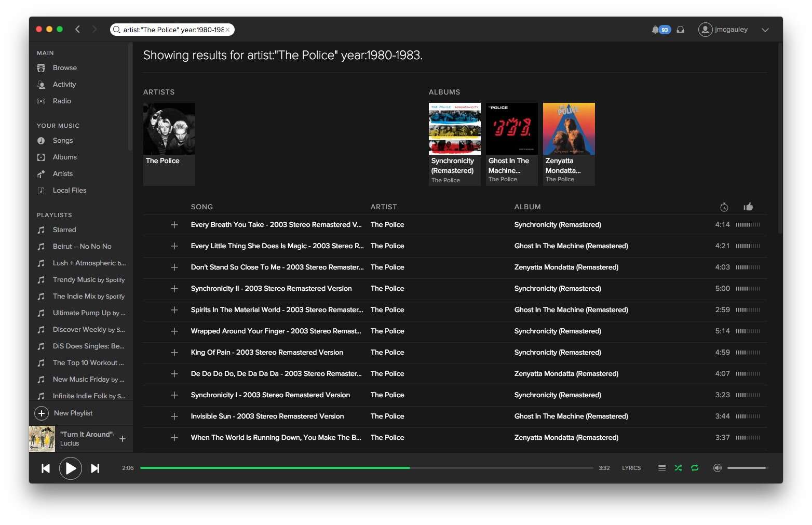Add Every Breath You Take to library
This screenshot has width=812, height=525.
point(174,225)
